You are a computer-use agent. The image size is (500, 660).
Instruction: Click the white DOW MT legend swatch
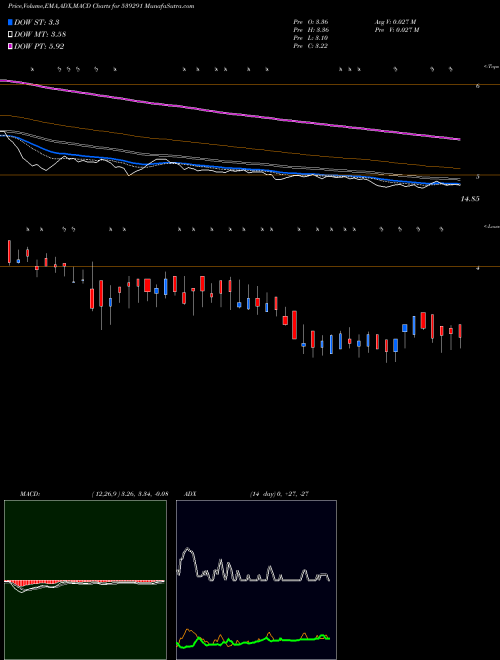10,35
